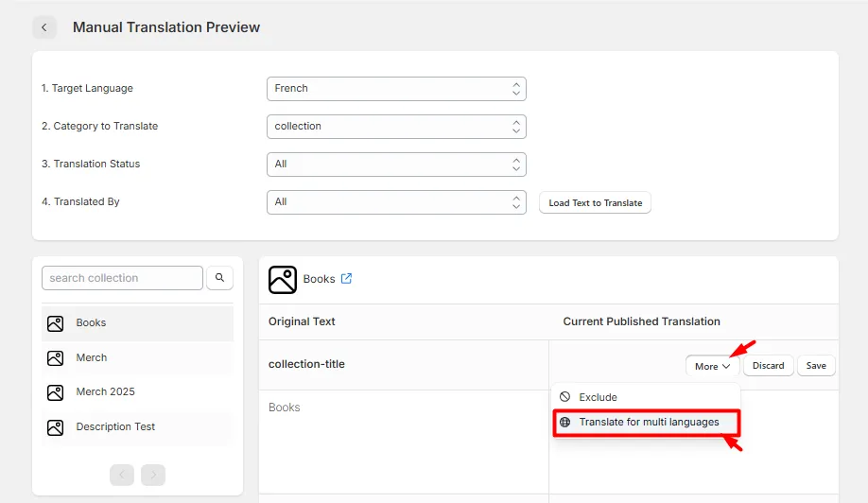Select Description Test in the collection list
This screenshot has height=503, width=868.
click(137, 427)
